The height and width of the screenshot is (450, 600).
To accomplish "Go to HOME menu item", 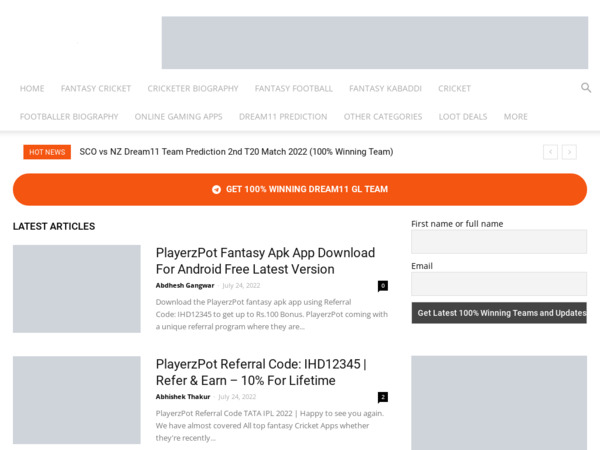I will [32, 88].
